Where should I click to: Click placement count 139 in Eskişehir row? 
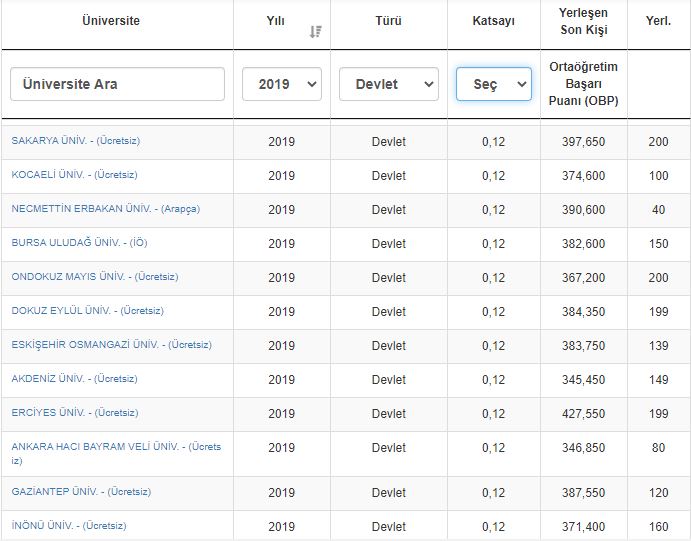(x=658, y=345)
